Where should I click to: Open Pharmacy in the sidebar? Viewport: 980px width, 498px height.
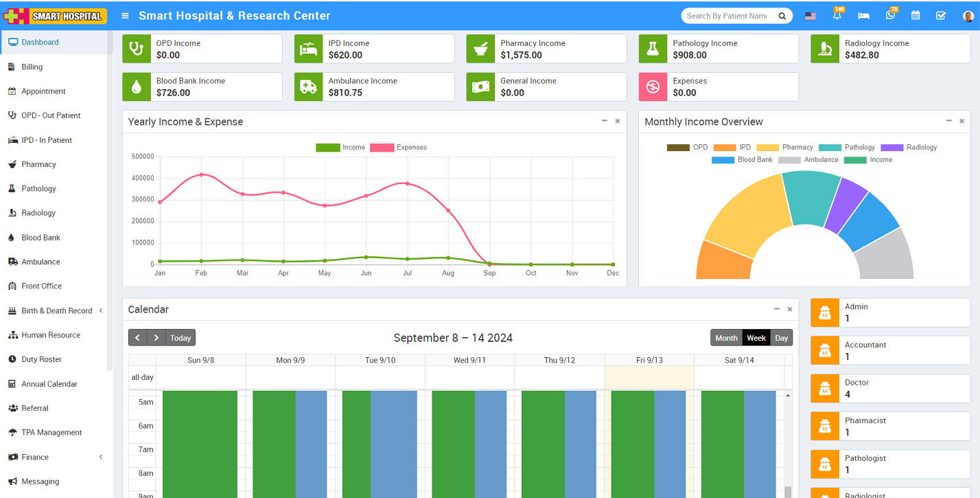tap(38, 164)
